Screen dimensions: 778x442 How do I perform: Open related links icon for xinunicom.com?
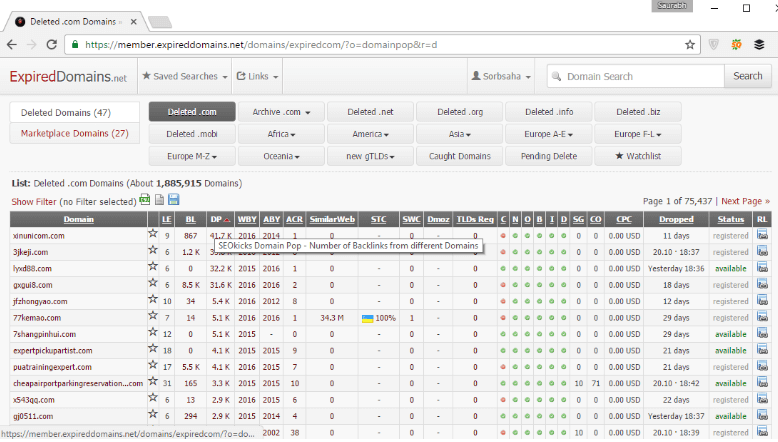(763, 235)
